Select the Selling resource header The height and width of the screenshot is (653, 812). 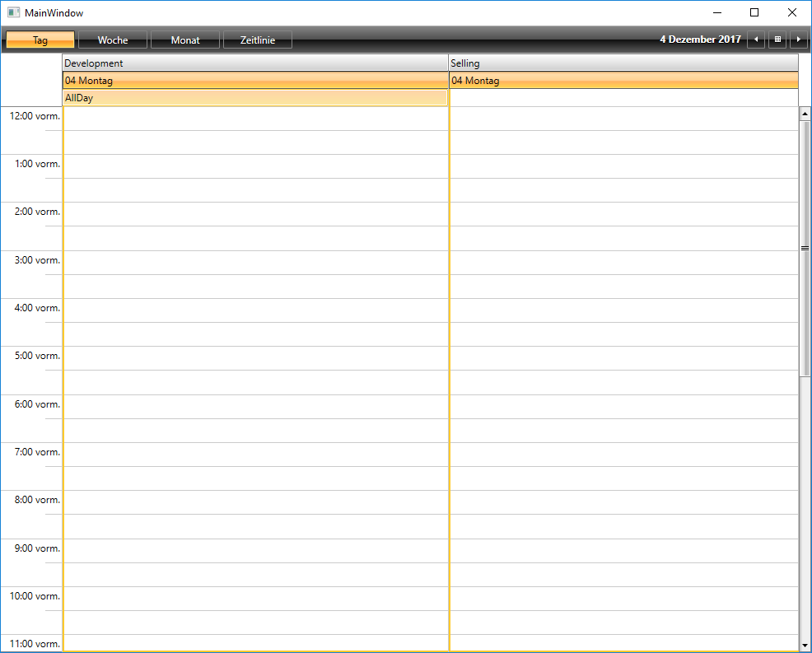pos(623,63)
